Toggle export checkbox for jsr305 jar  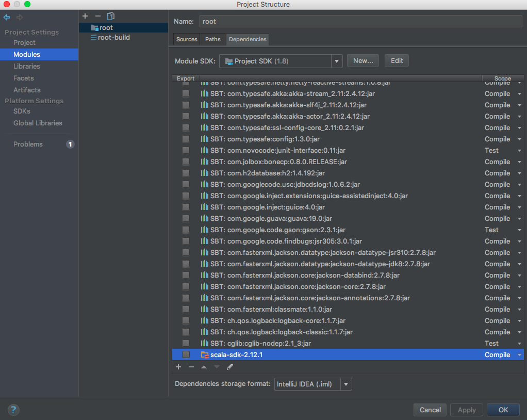tap(186, 241)
